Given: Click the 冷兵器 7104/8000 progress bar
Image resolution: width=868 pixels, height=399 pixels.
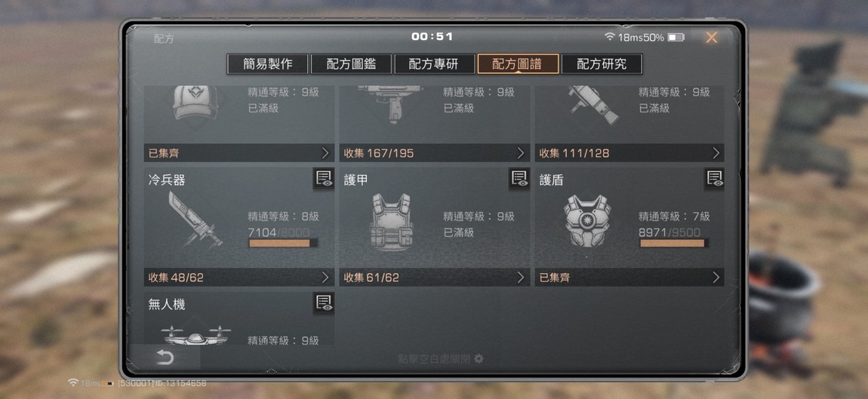Looking at the screenshot, I should tap(283, 243).
